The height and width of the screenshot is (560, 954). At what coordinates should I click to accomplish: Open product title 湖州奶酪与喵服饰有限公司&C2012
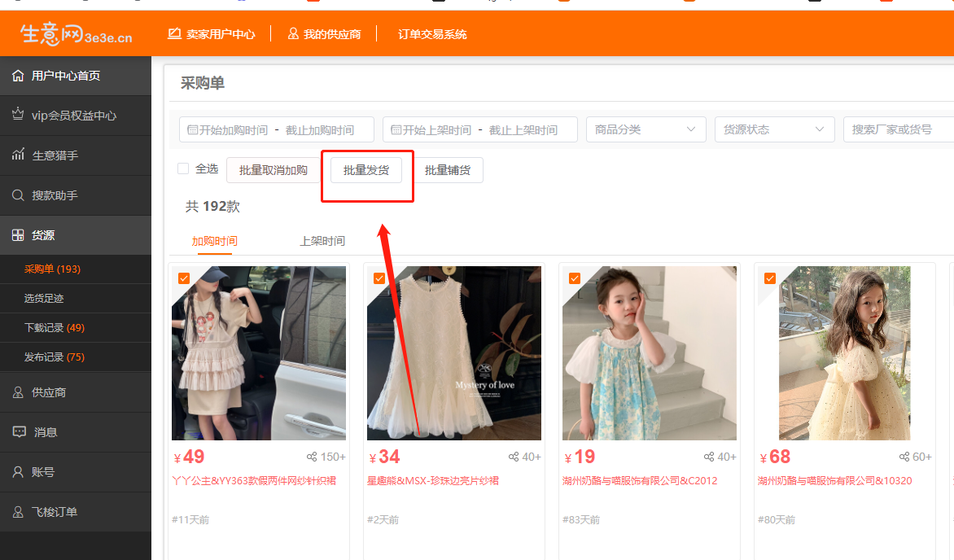point(640,481)
